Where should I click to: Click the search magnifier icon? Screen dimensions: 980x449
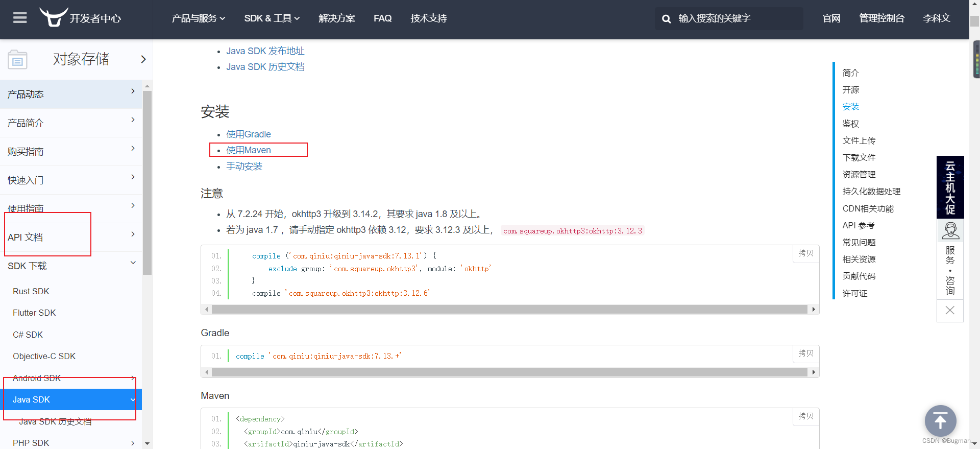pos(666,19)
